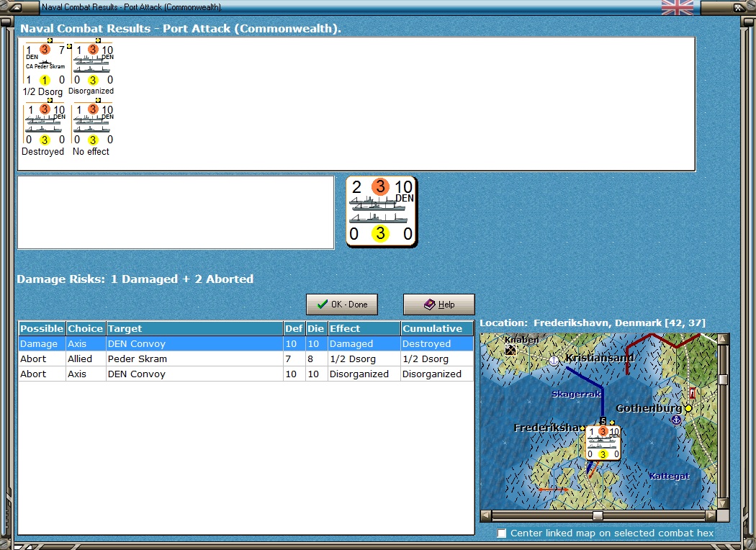Click the map horizontal scrollbar left arrow
Screen dimensions: 756x550
[x=486, y=515]
